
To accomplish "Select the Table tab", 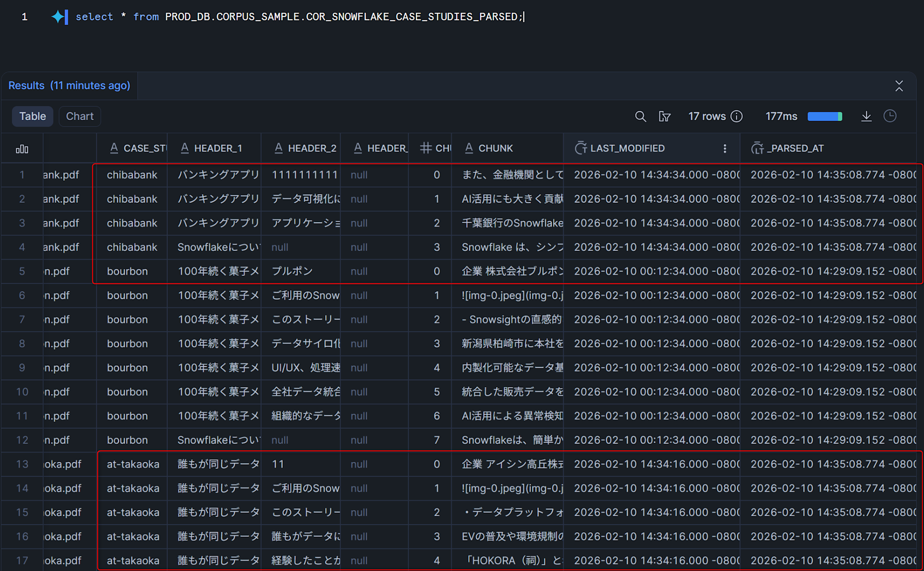I will click(x=32, y=116).
